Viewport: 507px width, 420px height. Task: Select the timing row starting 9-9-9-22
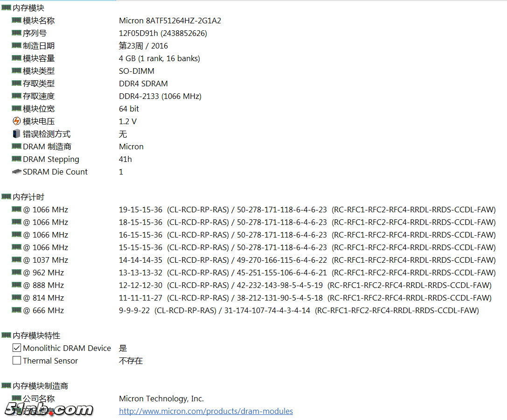point(299,311)
